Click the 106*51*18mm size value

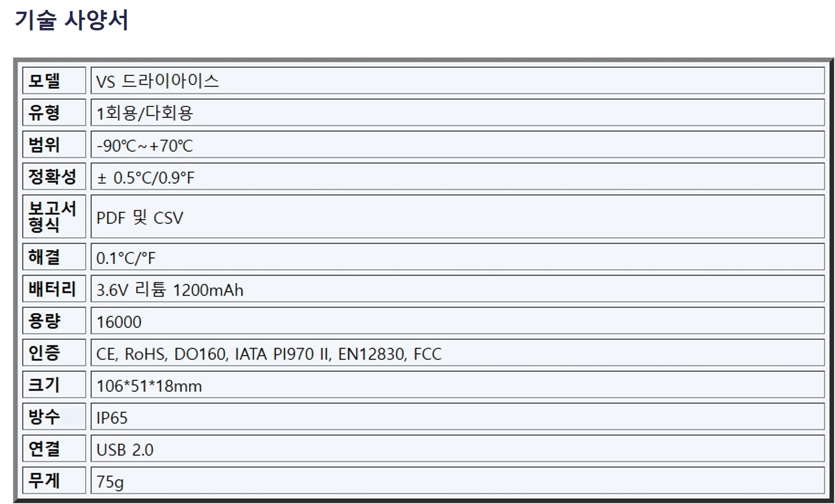pos(149,385)
